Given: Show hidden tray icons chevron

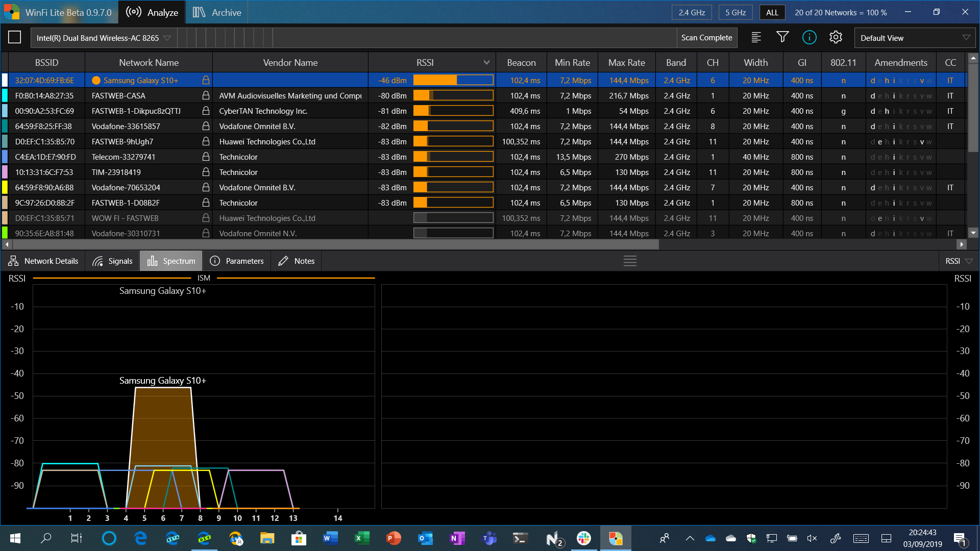Looking at the screenshot, I should click(690, 538).
